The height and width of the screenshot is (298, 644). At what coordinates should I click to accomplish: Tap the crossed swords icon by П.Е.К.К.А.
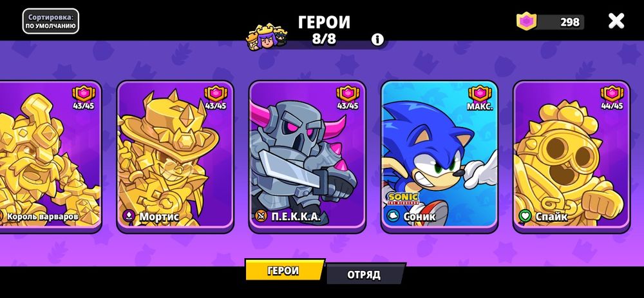click(260, 215)
